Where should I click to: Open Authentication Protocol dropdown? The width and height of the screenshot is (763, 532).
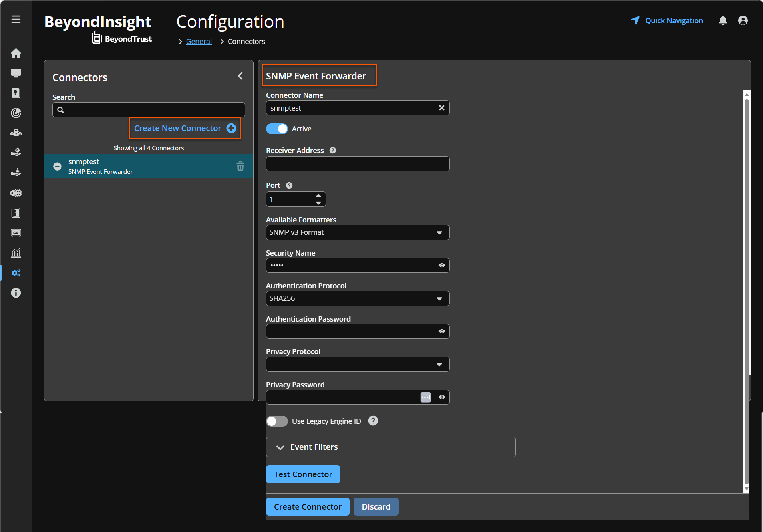[x=358, y=298]
